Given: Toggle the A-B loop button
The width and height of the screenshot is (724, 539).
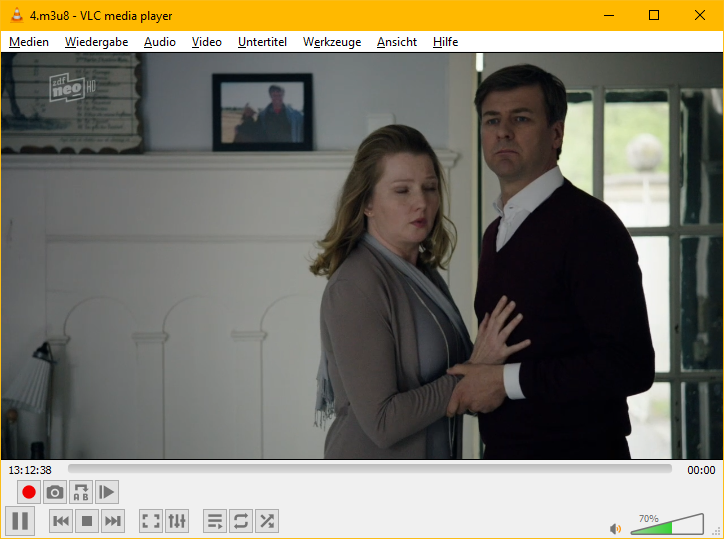Looking at the screenshot, I should 81,492.
